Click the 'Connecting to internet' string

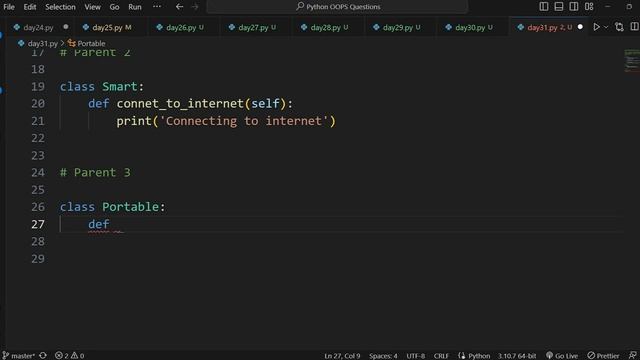[244, 121]
